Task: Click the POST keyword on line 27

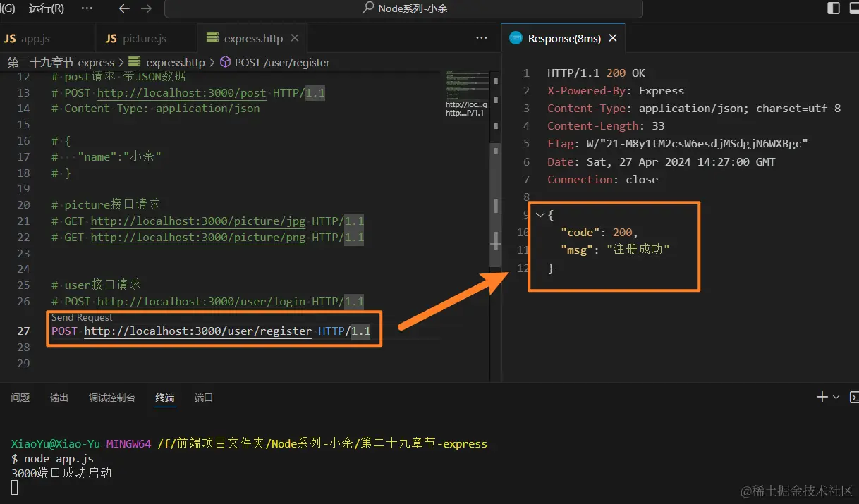Action: click(65, 331)
